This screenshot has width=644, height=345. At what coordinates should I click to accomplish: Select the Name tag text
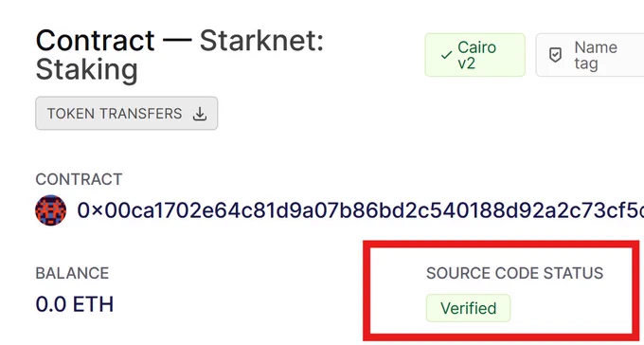[596, 56]
